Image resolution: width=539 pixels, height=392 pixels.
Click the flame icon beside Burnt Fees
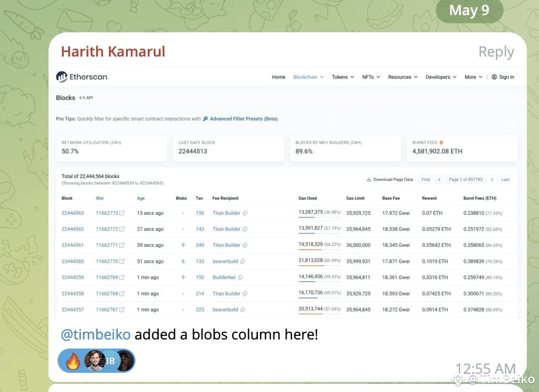[x=441, y=142]
